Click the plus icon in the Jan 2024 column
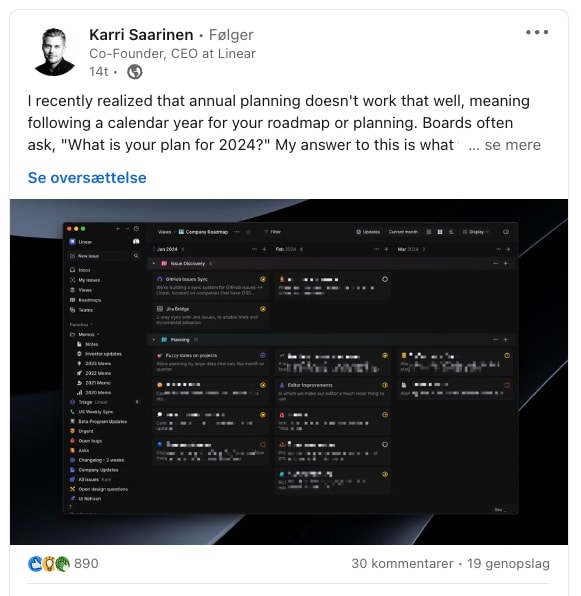Image resolution: width=581 pixels, height=596 pixels. point(264,249)
